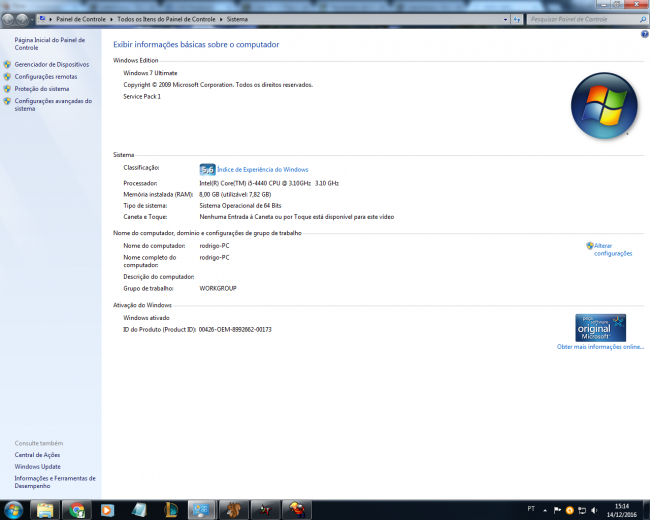This screenshot has width=650, height=520.
Task: Click the original Microsoft software badge
Action: click(600, 328)
